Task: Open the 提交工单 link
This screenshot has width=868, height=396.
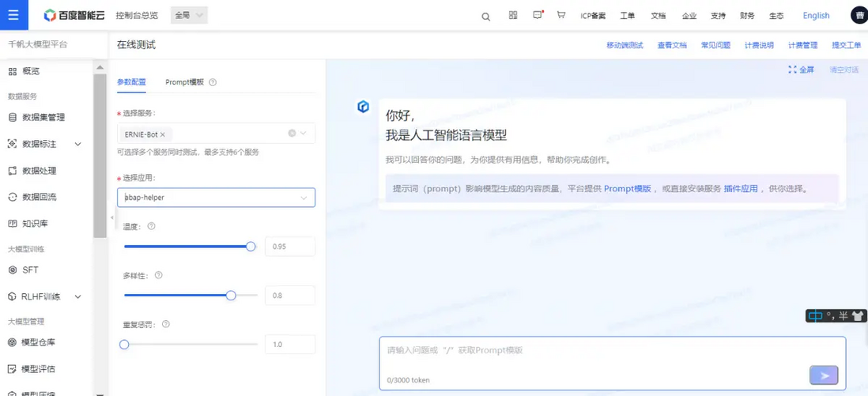Action: pos(847,45)
